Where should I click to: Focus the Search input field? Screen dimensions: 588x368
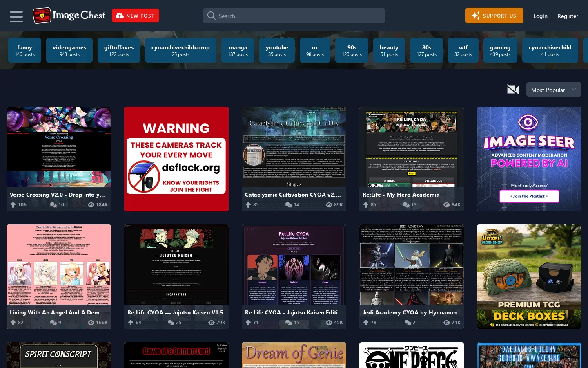(x=294, y=16)
